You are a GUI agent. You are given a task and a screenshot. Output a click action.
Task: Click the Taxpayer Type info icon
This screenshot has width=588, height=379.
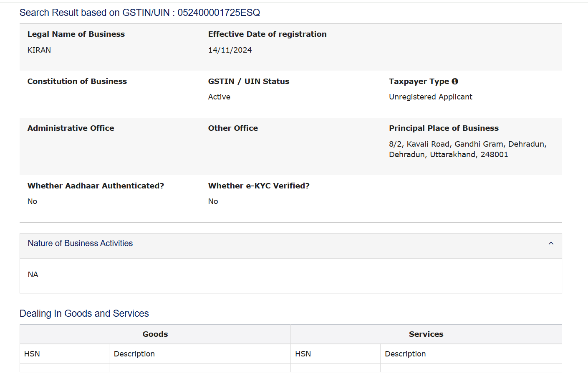455,81
